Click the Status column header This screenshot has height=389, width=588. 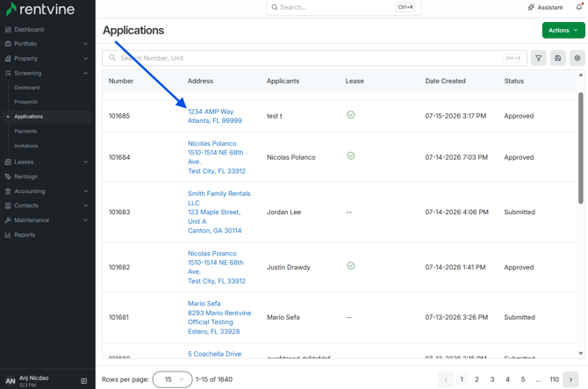coord(513,81)
